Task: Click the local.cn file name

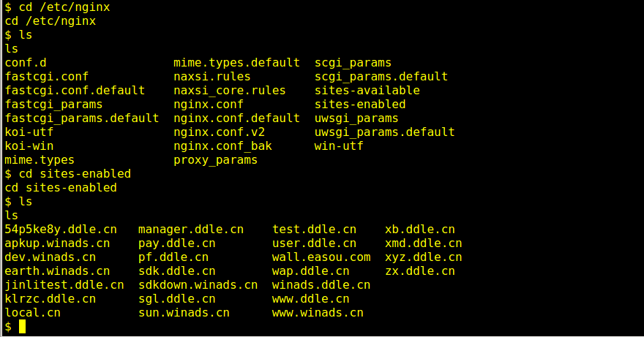Action: (x=32, y=313)
